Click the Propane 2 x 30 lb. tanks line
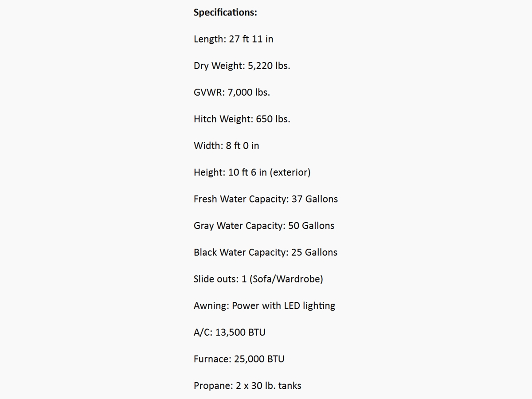Image resolution: width=532 pixels, height=399 pixels. click(247, 385)
